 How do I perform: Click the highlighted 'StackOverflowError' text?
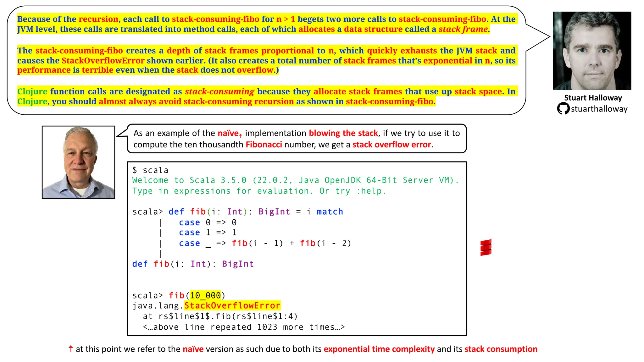tap(232, 306)
